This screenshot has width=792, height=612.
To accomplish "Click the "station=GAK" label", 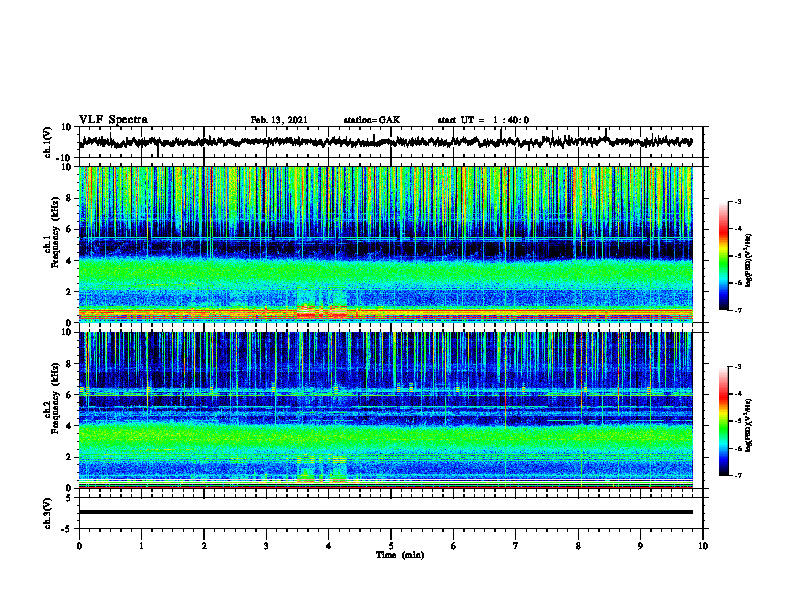I will [x=372, y=120].
